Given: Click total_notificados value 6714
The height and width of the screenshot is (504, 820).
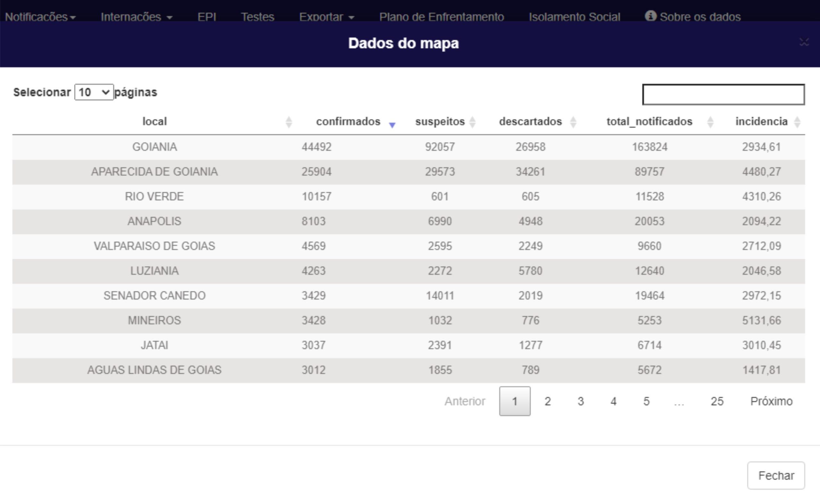Looking at the screenshot, I should [649, 345].
